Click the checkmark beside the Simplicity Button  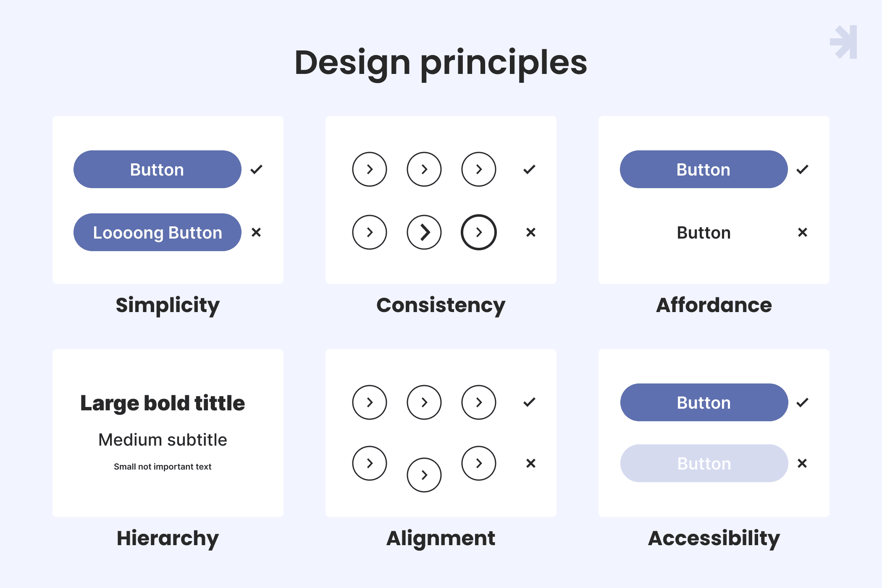click(x=256, y=169)
